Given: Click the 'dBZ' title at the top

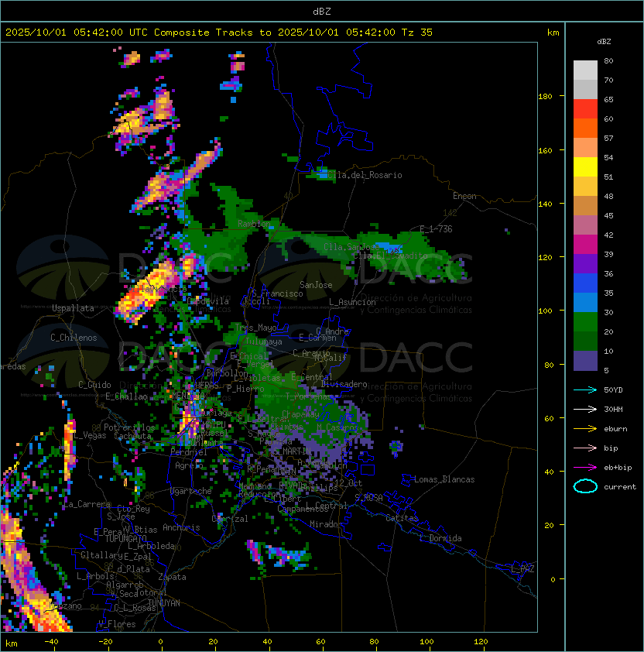Looking at the screenshot, I should point(322,12).
